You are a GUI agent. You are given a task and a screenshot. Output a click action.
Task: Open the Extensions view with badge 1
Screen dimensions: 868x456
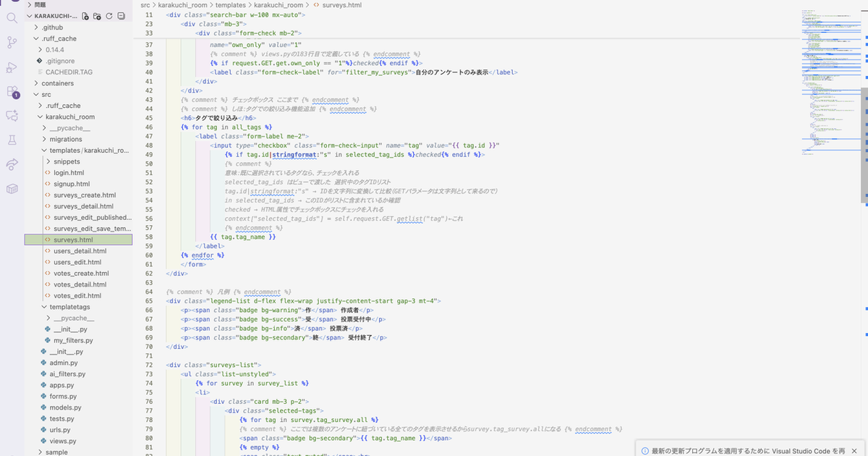pos(12,92)
